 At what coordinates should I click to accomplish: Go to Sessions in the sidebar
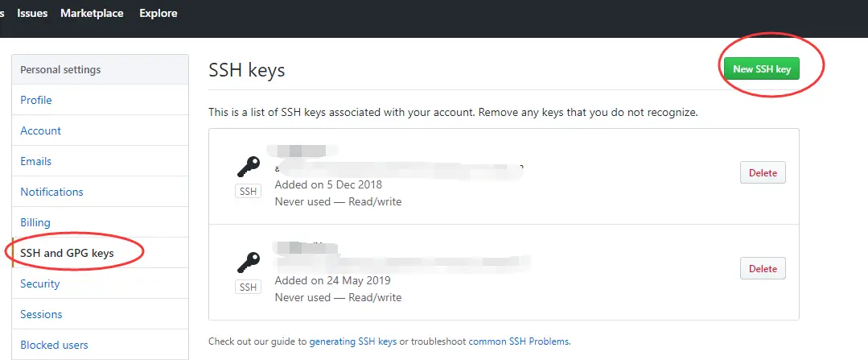(x=41, y=314)
